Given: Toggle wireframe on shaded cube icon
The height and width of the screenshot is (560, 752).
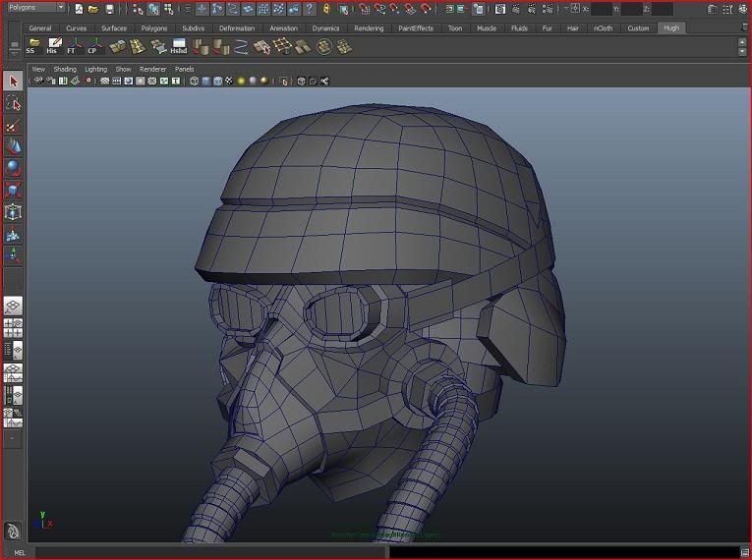Looking at the screenshot, I should tap(217, 81).
